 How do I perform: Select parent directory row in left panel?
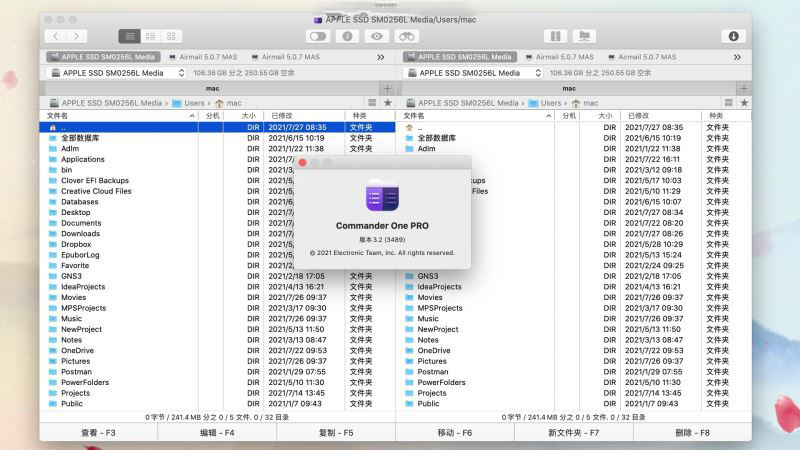pos(217,127)
